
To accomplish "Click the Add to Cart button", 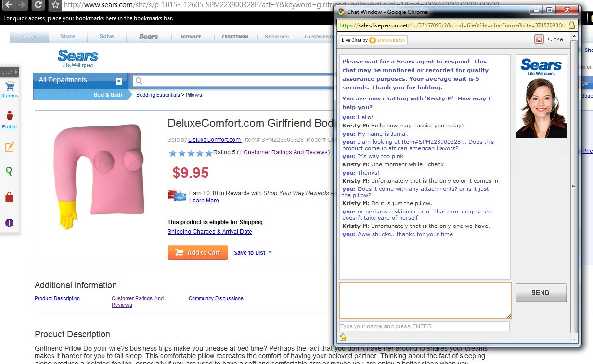I will (x=197, y=252).
